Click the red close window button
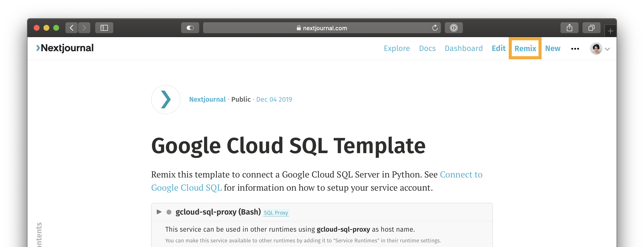This screenshot has width=644, height=247. point(37,28)
